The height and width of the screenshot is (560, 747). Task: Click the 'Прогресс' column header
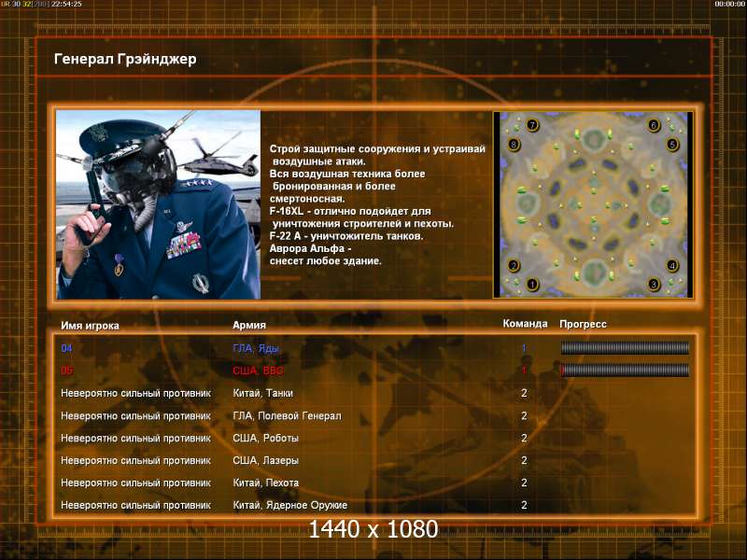point(583,324)
